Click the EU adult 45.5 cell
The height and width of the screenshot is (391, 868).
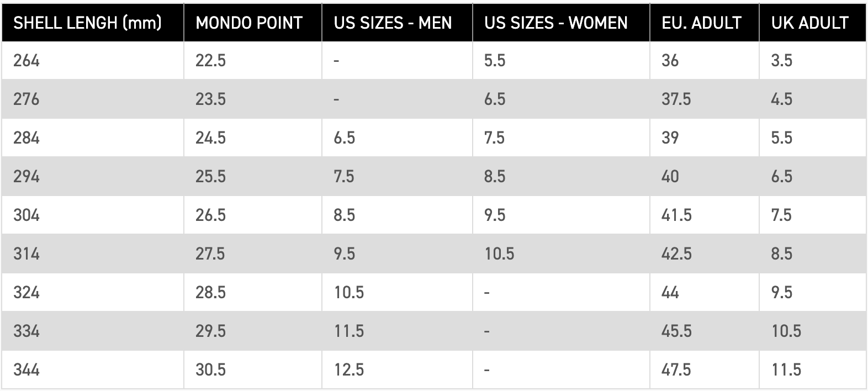pyautogui.click(x=705, y=331)
